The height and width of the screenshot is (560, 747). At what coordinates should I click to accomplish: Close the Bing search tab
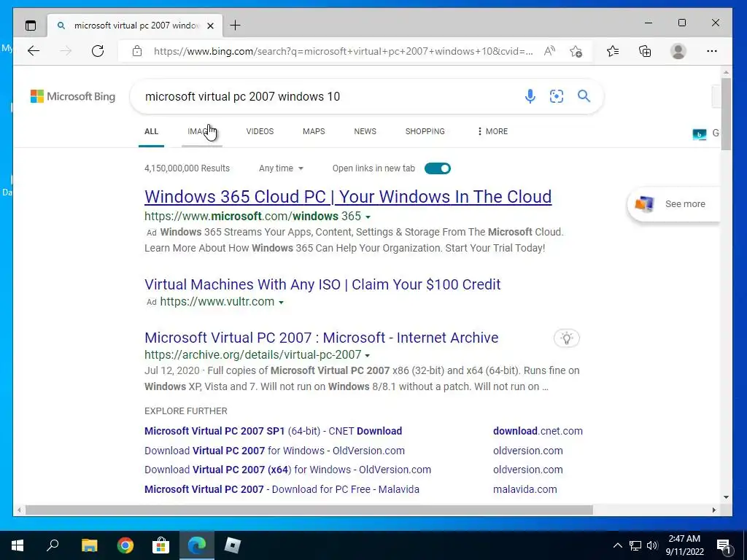coord(211,26)
